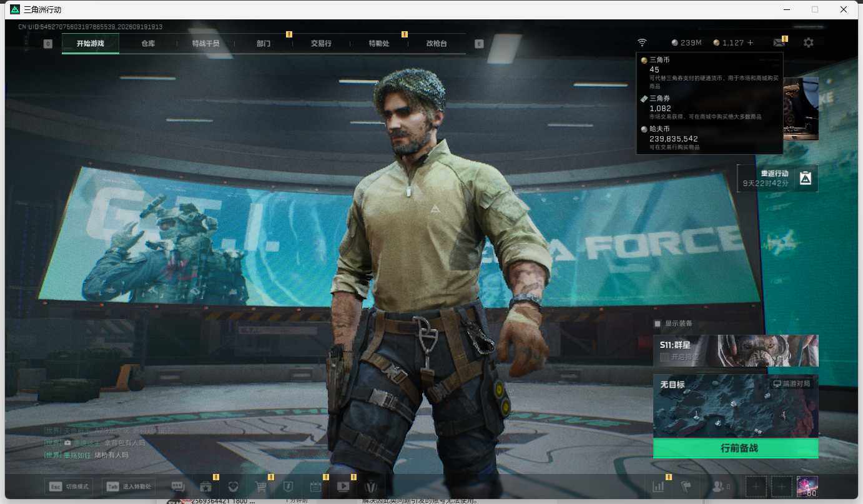The width and height of the screenshot is (863, 504).
Task: Toggle the 显示装备 checkbox
Action: coord(657,324)
